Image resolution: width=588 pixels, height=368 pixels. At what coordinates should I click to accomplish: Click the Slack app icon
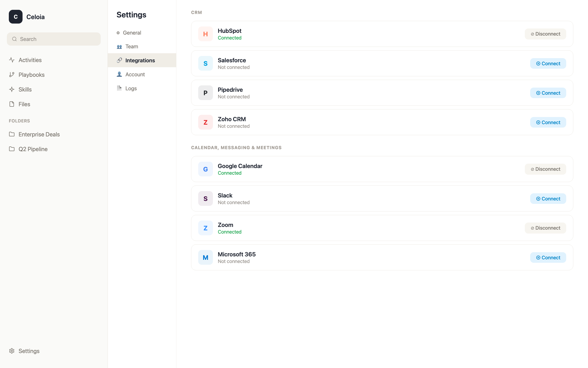(205, 198)
